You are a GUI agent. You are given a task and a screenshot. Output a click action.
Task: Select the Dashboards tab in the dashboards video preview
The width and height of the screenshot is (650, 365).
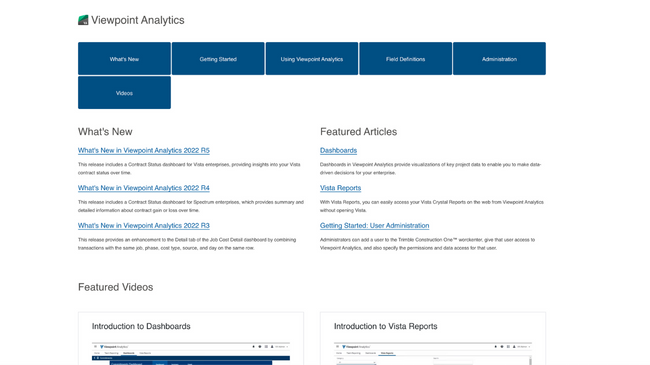point(129,353)
